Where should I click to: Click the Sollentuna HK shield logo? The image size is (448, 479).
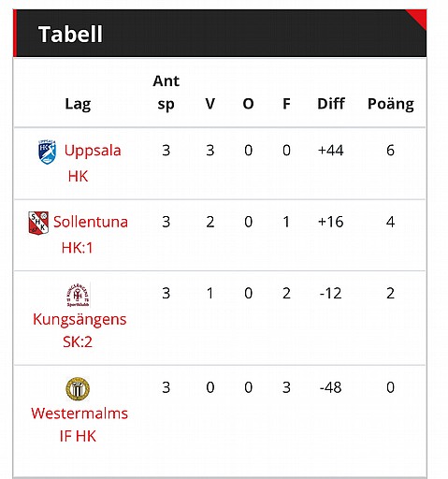(38, 223)
